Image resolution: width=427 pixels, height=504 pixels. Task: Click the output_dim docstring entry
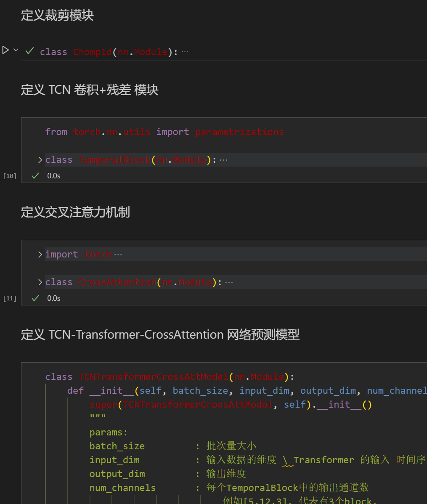(x=117, y=474)
